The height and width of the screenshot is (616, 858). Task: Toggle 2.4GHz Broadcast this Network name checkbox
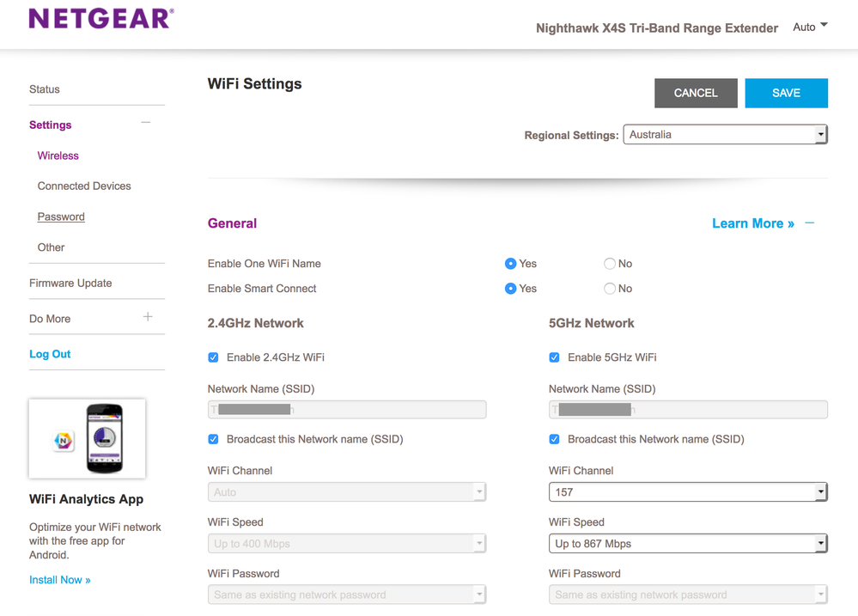213,439
